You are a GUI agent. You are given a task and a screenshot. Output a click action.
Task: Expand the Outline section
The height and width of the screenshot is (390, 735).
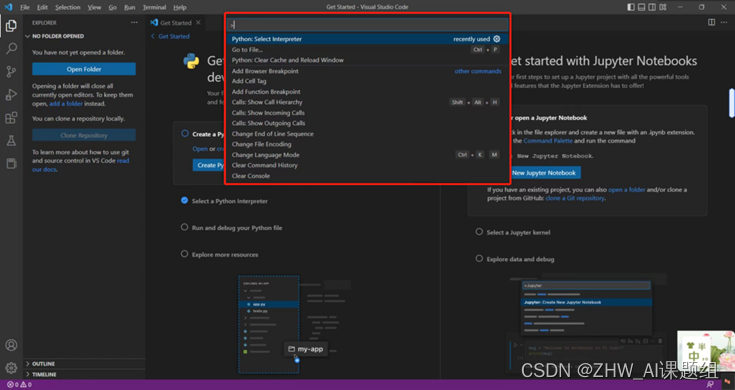tap(84, 364)
